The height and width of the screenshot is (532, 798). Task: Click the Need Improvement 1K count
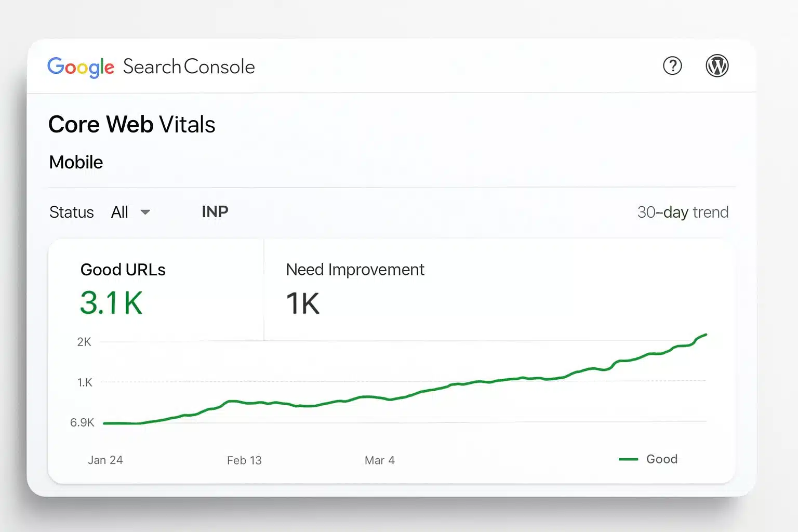(302, 303)
